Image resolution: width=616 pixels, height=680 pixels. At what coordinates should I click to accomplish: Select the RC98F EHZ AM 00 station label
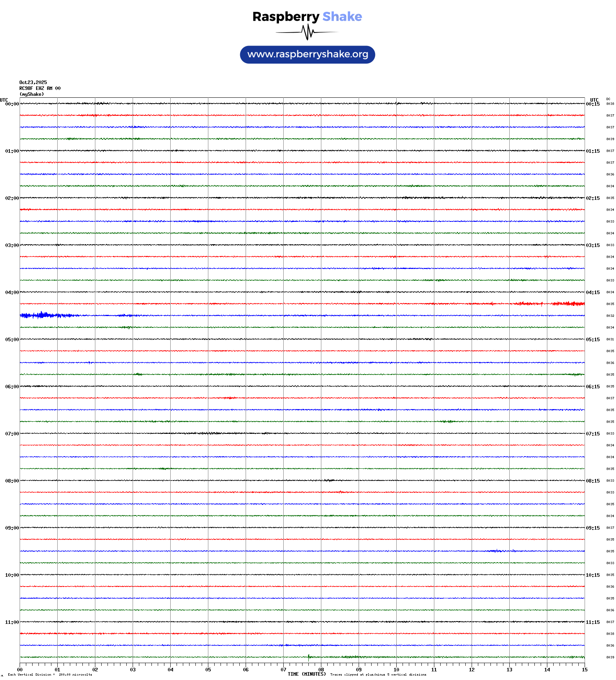pos(40,88)
